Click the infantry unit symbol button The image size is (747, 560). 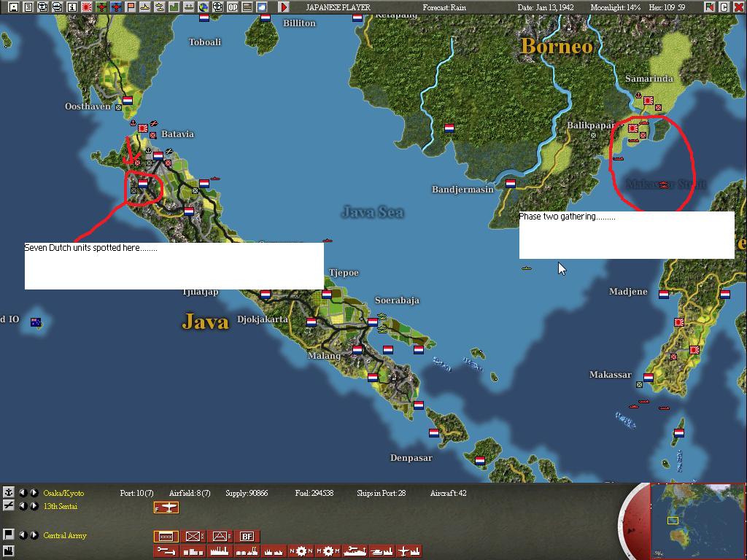coord(193,537)
